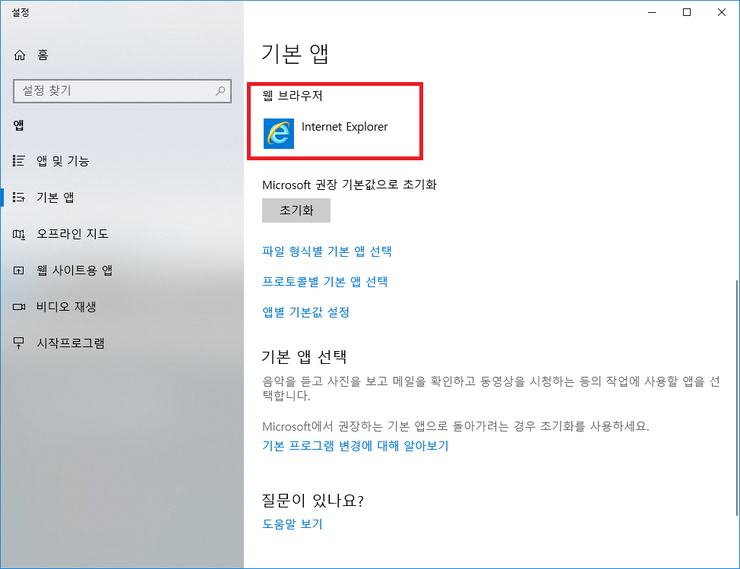Click the 시작프로그램 sidebar icon
Screen dimensions: 740x569
[19, 343]
